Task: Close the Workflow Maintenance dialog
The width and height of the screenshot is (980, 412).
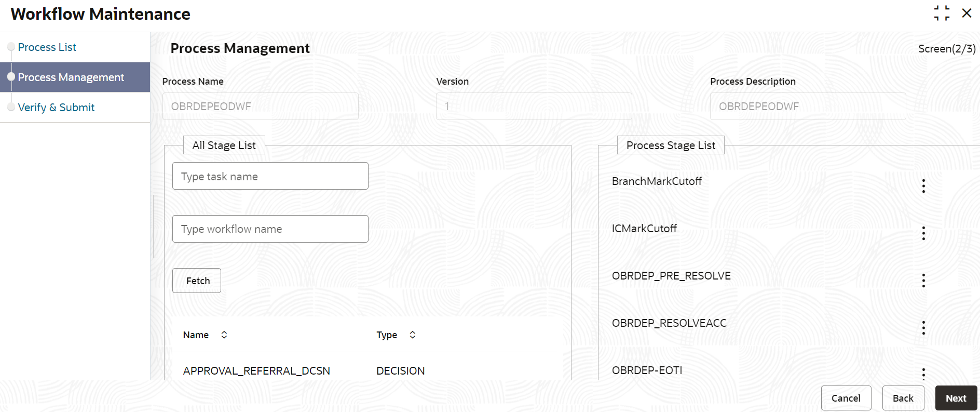Action: pos(967,14)
